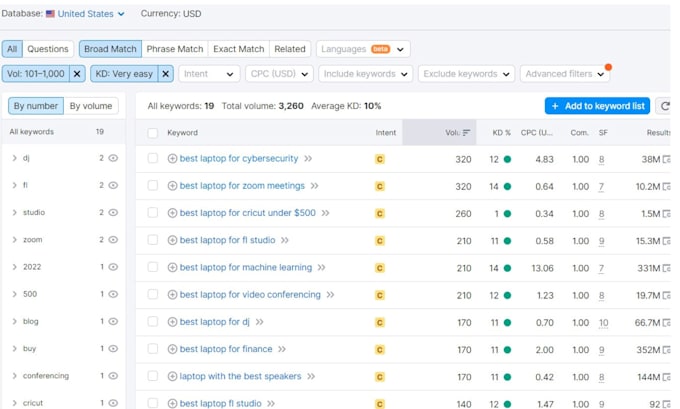The image size is (680, 409).
Task: Click double-arrow icon after best laptop for zoom meetings
Action: [x=314, y=186]
